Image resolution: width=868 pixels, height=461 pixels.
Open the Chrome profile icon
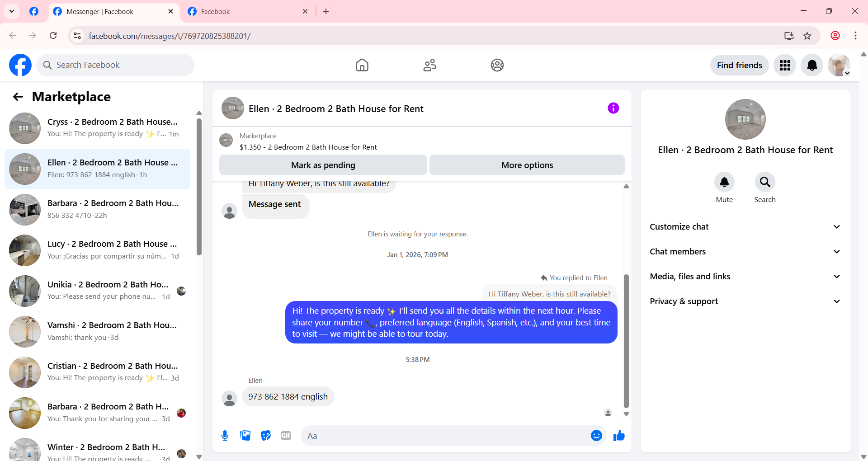[835, 36]
